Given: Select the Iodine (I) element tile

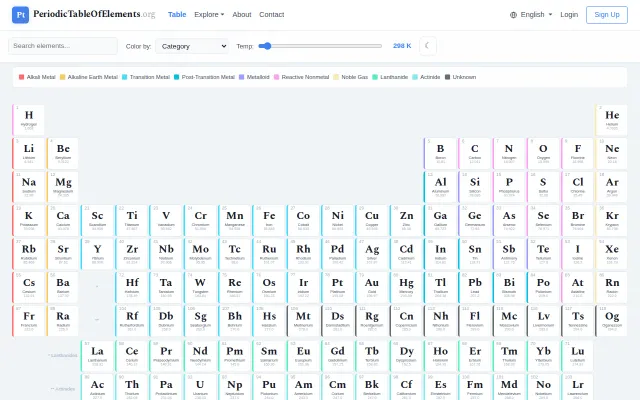Looking at the screenshot, I should coord(577,253).
